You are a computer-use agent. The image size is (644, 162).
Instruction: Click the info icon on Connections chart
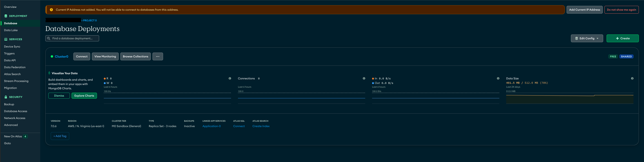(x=364, y=78)
